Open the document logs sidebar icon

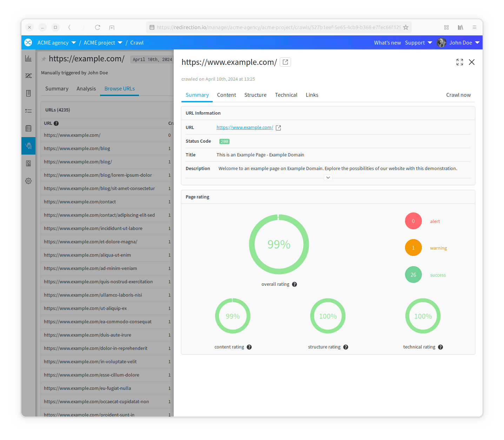pos(28,93)
